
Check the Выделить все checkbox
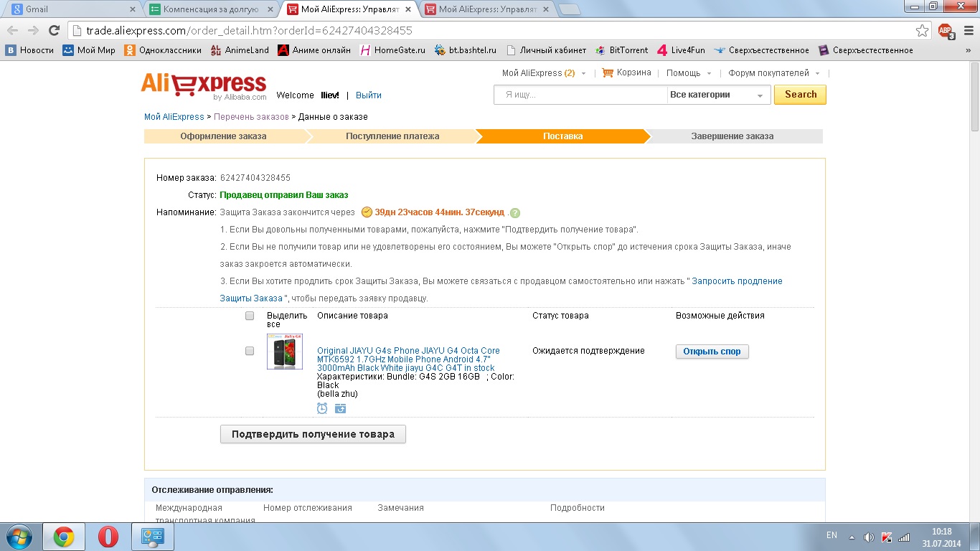[x=250, y=316]
